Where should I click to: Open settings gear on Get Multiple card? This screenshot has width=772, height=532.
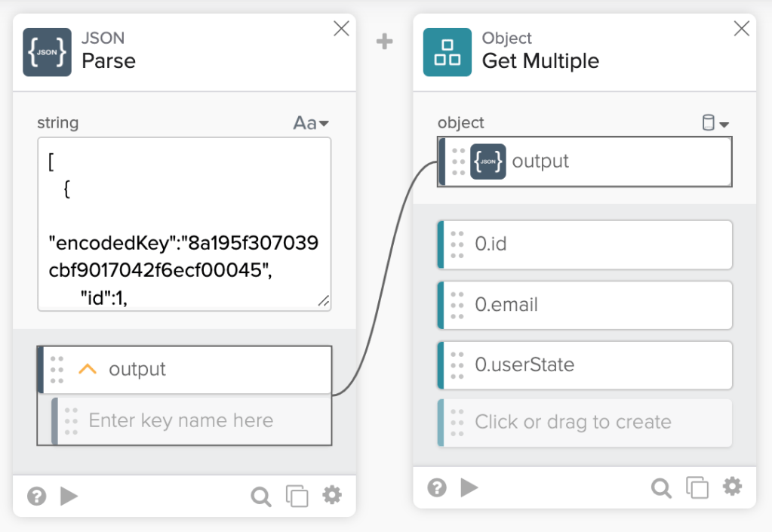pyautogui.click(x=732, y=487)
